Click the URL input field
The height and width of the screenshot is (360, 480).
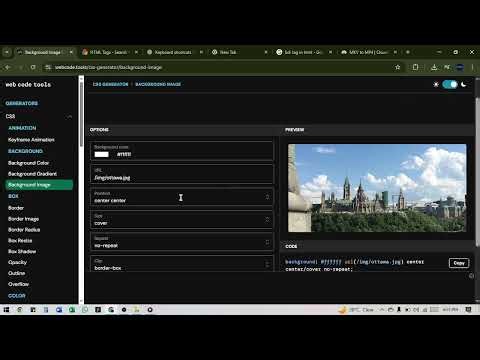point(182,174)
